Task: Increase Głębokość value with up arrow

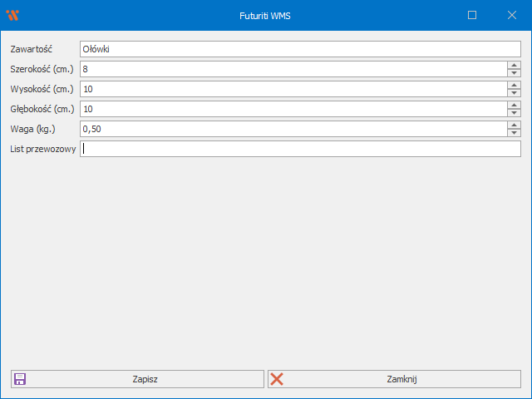Action: coord(515,105)
